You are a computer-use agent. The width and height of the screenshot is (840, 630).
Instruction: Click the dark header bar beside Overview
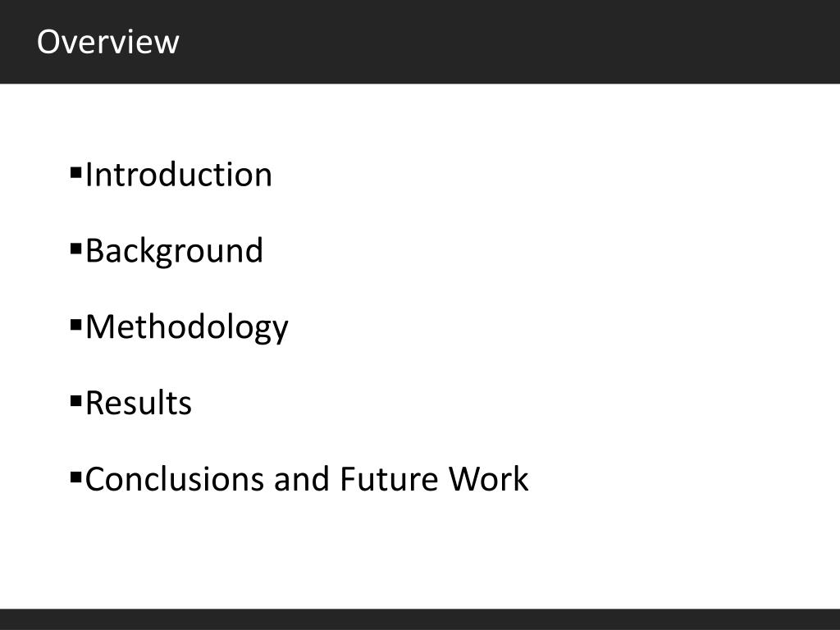pos(509,42)
